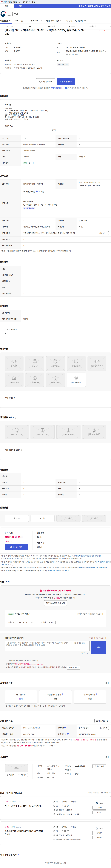The height and width of the screenshot is (868, 111).
Task: Click 요약보기 on the 컴퓨터 유지보수 posting
Action: pos(99,808)
